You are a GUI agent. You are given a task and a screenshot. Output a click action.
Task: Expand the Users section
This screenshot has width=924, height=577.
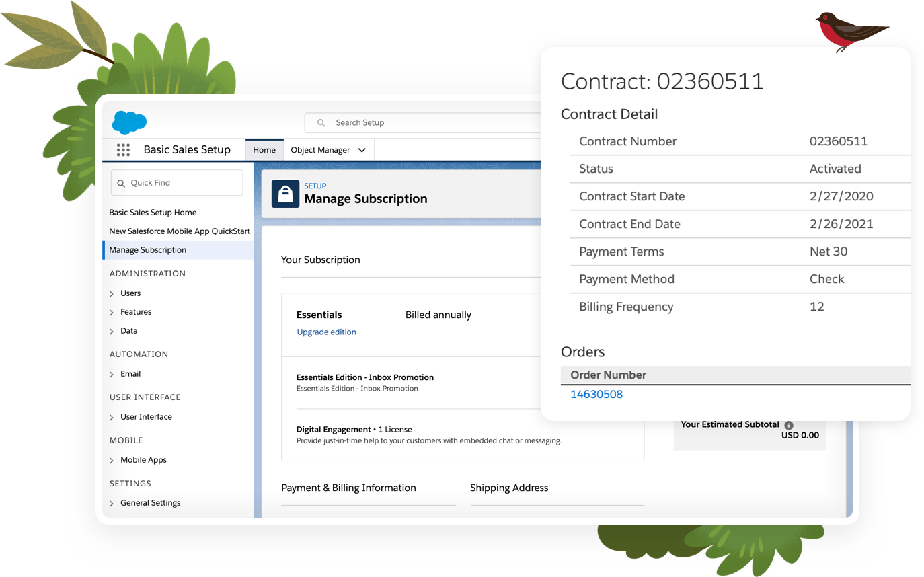112,294
